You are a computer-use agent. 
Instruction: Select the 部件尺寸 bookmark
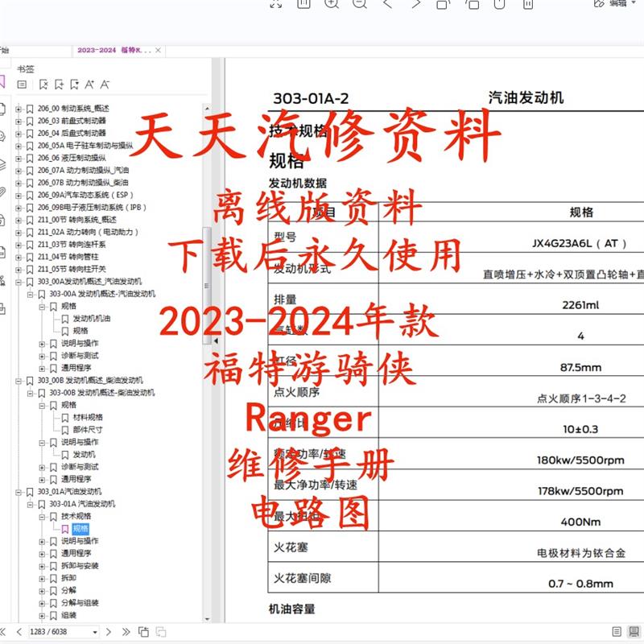click(x=88, y=430)
